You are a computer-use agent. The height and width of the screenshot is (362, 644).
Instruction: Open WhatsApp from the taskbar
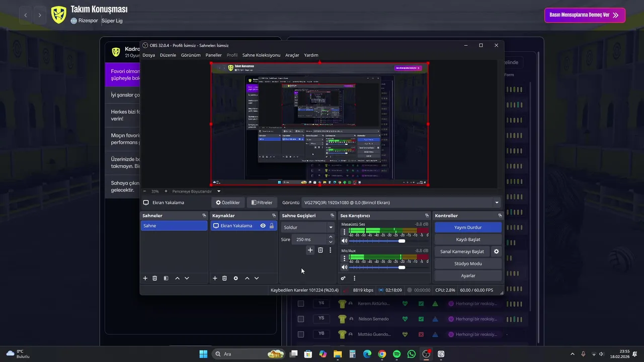(412, 354)
